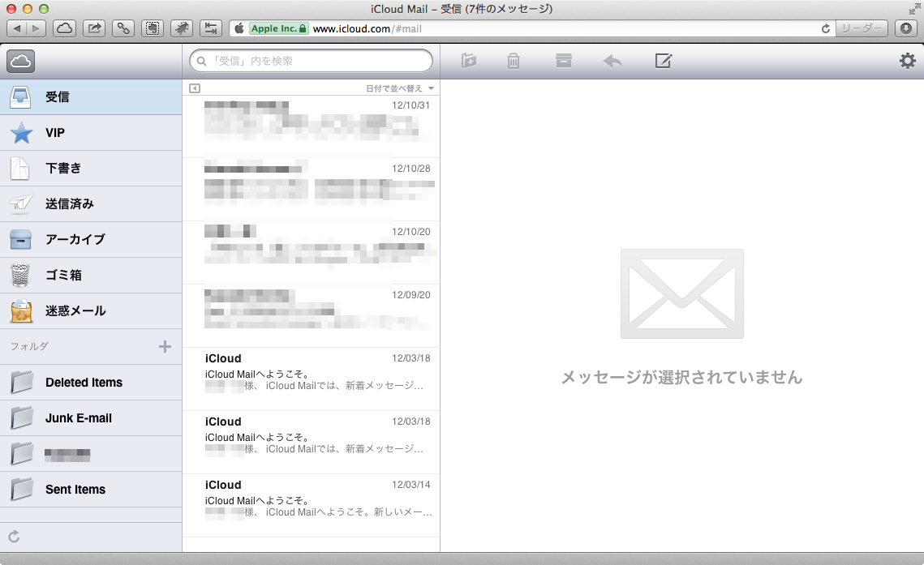Click the paperclip link toolbar button

(123, 28)
